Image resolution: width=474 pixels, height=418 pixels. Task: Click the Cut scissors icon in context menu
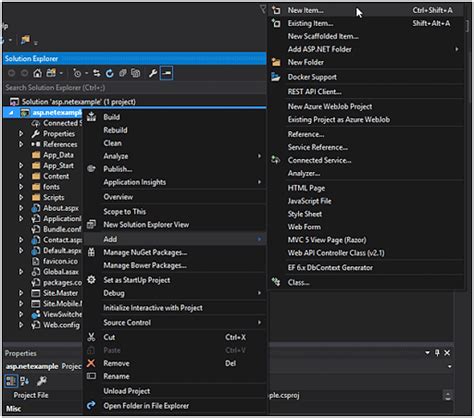click(91, 337)
